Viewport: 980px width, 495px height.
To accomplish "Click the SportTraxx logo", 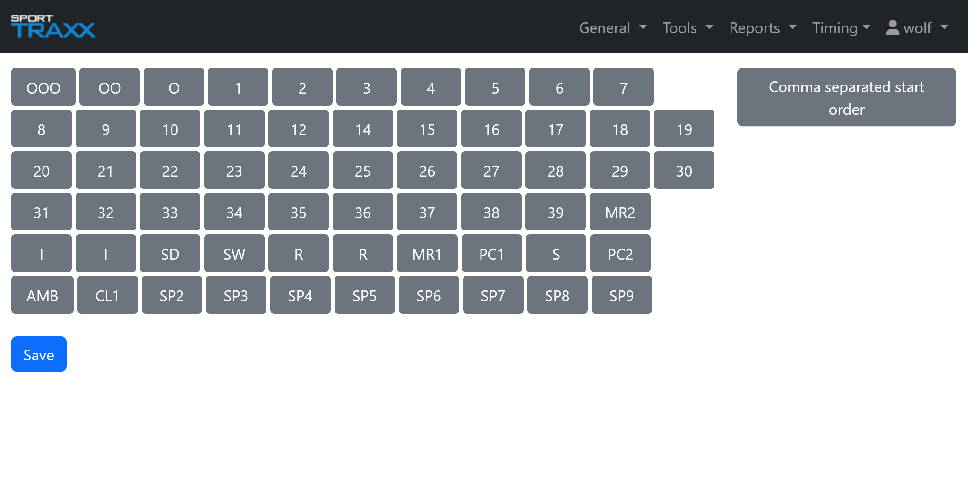I will tap(52, 26).
